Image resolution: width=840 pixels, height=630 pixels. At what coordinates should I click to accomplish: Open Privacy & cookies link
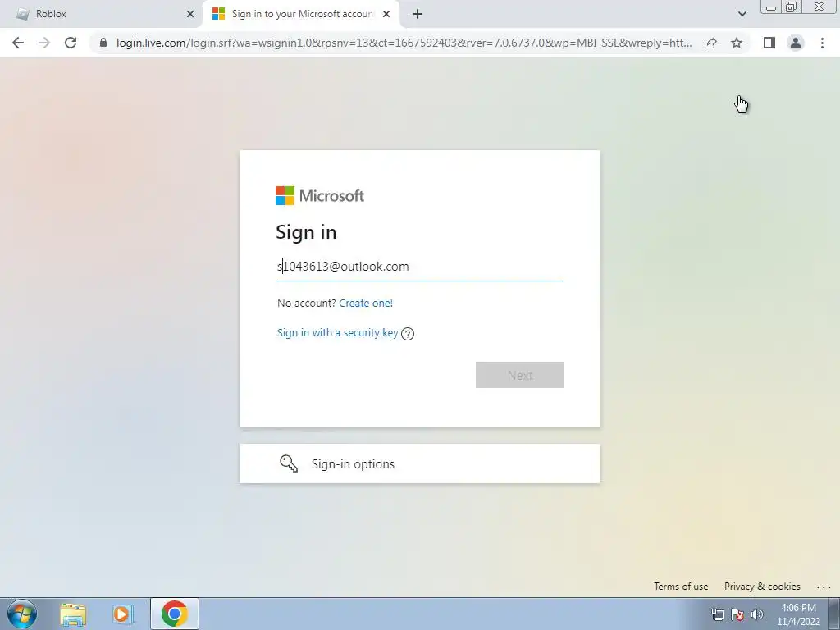coord(762,587)
